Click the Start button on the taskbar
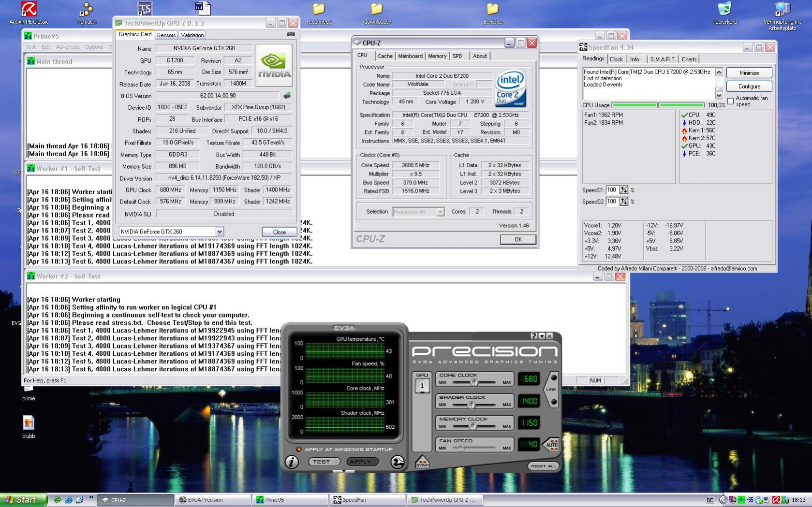This screenshot has height=507, width=812. (x=24, y=500)
